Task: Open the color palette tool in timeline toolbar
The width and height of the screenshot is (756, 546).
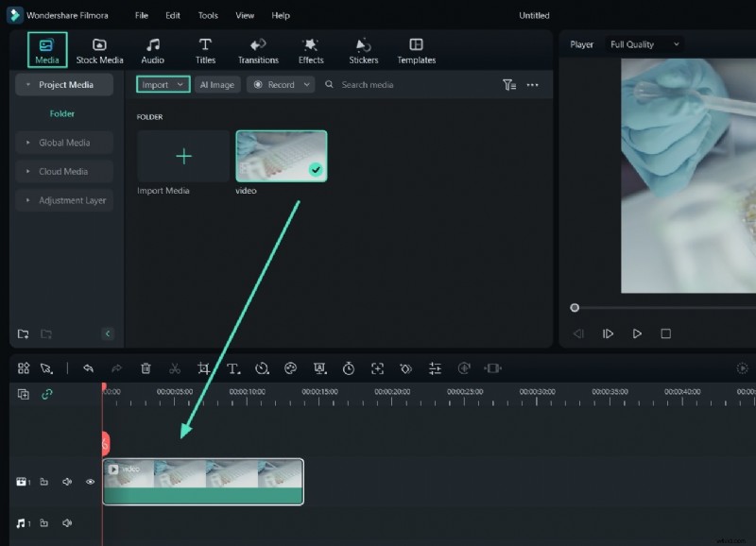Action: [290, 368]
